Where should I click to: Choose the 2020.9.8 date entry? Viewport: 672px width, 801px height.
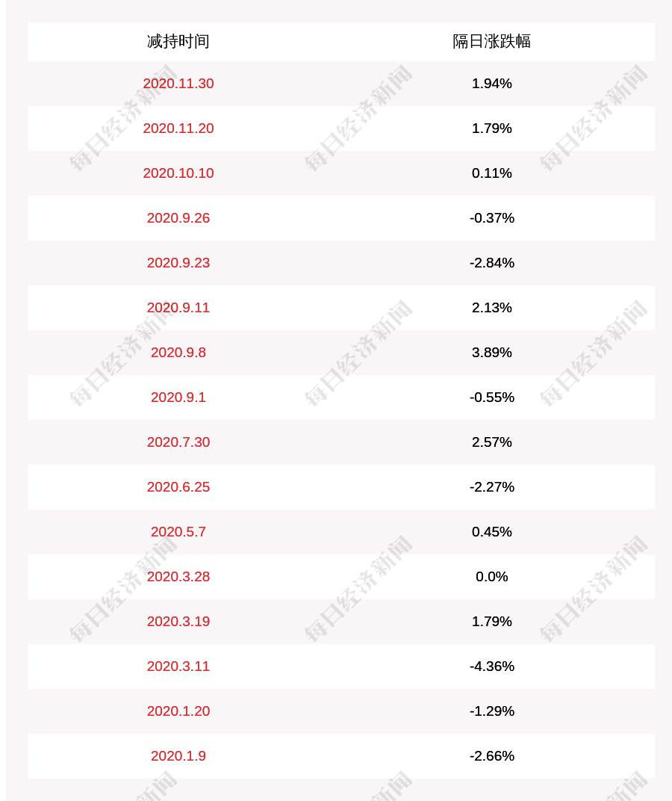(x=178, y=353)
